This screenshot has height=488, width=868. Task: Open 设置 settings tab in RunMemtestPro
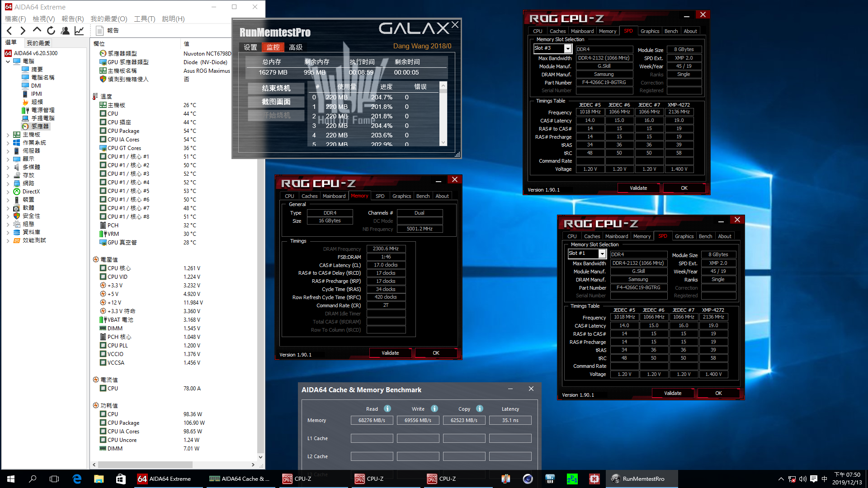point(250,47)
